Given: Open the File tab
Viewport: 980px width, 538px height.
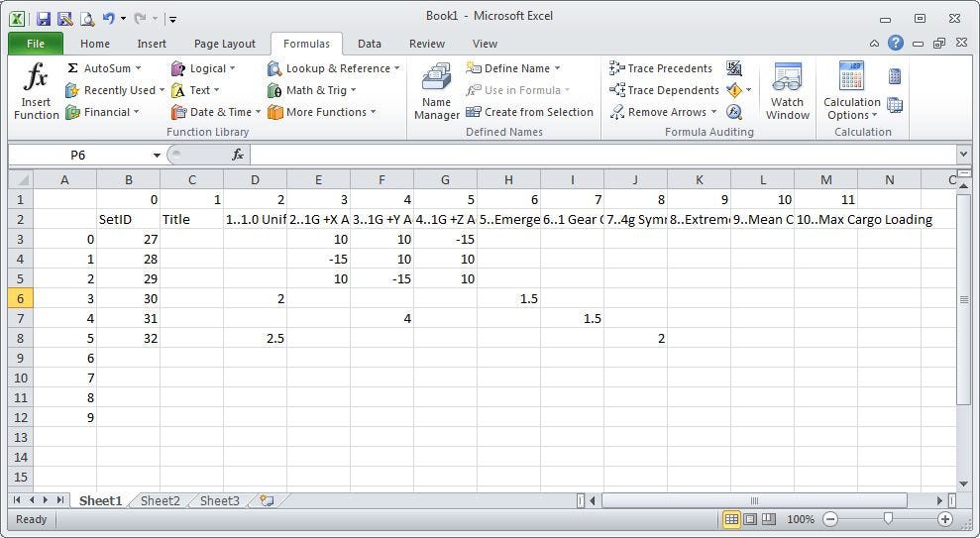Looking at the screenshot, I should pyautogui.click(x=36, y=44).
